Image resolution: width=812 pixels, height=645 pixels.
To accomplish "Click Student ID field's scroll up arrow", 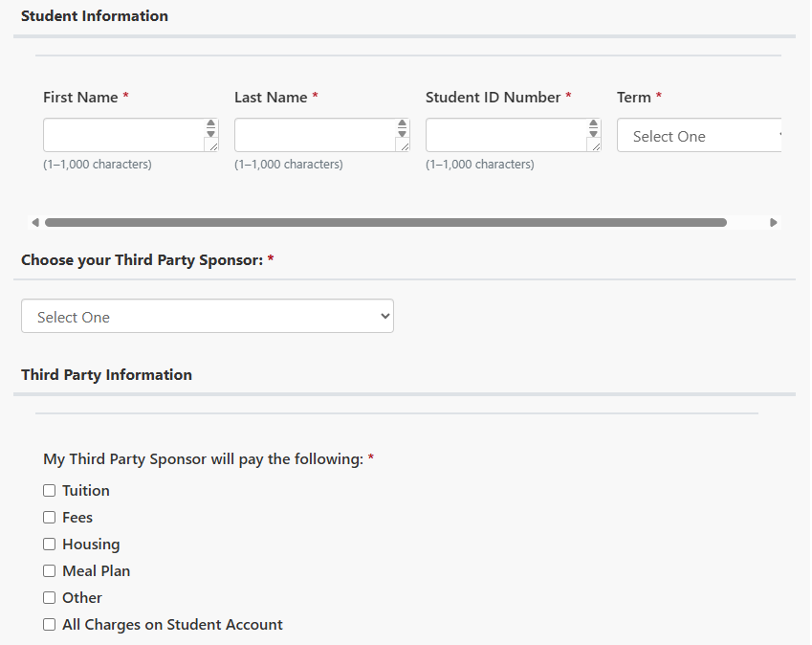I will click(x=594, y=123).
